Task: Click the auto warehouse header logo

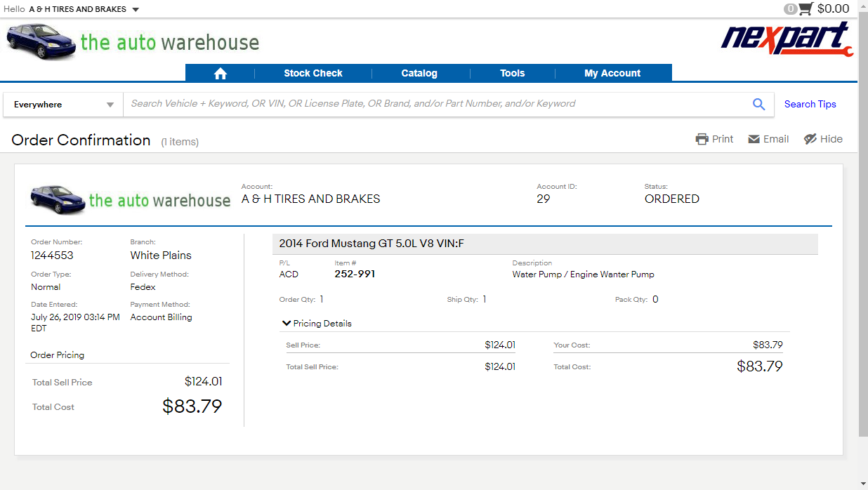Action: tap(133, 41)
